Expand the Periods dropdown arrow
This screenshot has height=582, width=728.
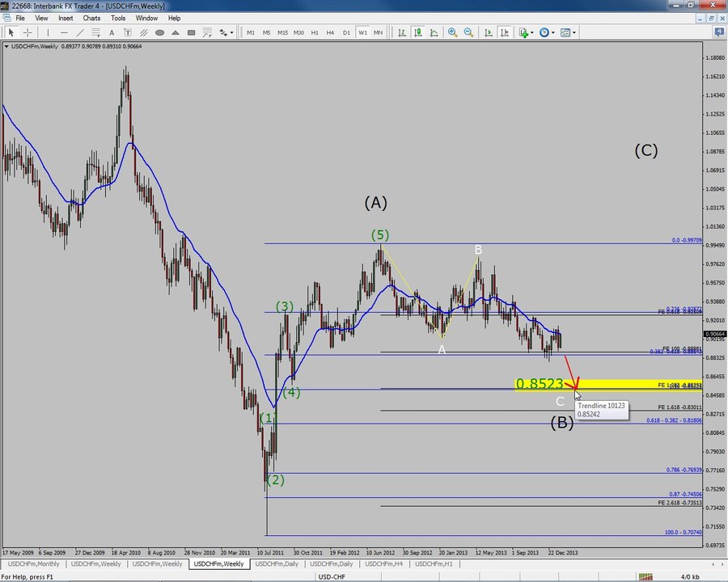point(552,32)
